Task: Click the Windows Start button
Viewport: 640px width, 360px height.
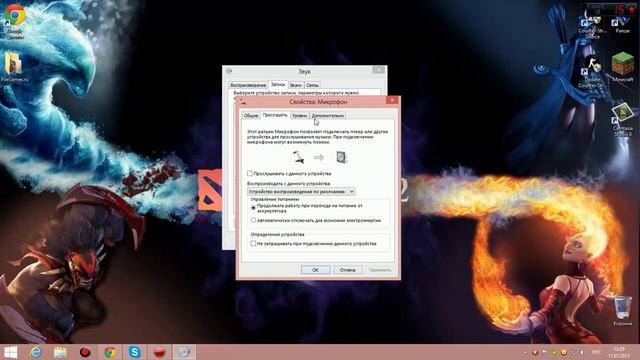Action: click(10, 352)
